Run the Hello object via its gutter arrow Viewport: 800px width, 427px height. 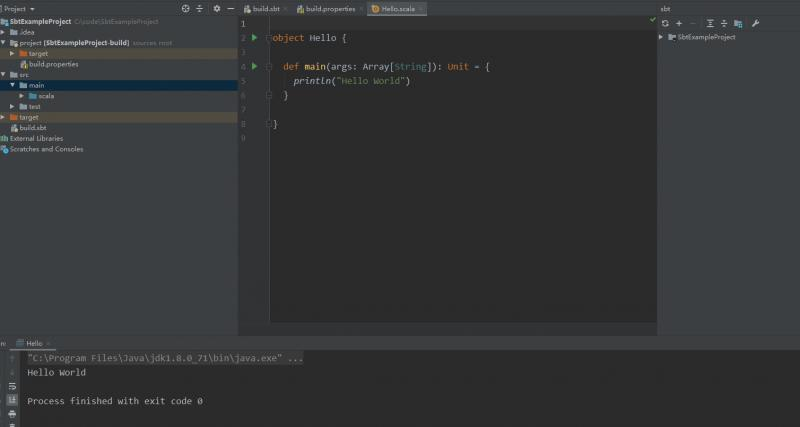click(254, 38)
